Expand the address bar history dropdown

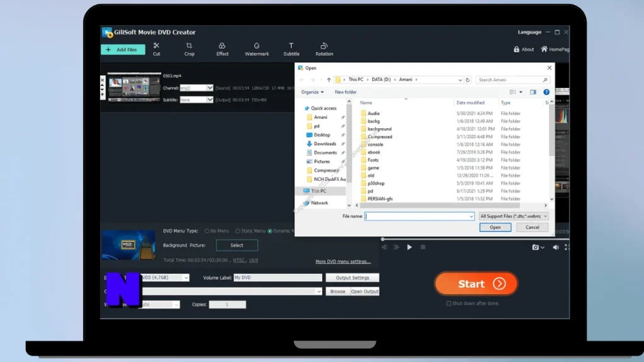(x=460, y=80)
